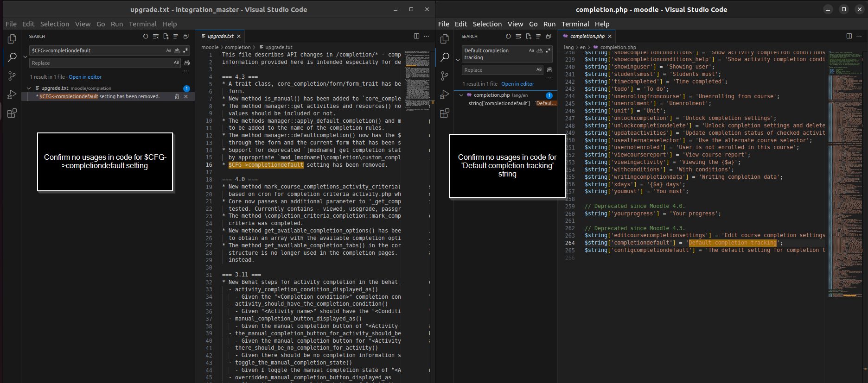
Task: Split the upgrade.txt editor
Action: (x=416, y=36)
